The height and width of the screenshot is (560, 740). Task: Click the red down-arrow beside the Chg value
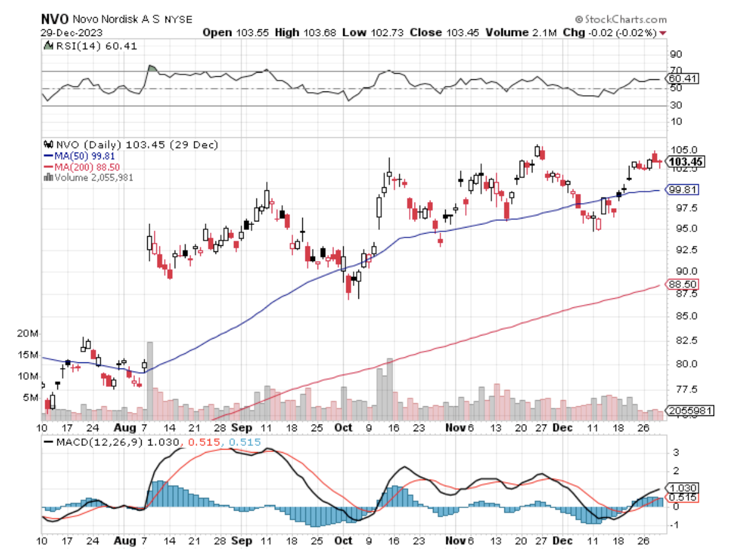[663, 33]
